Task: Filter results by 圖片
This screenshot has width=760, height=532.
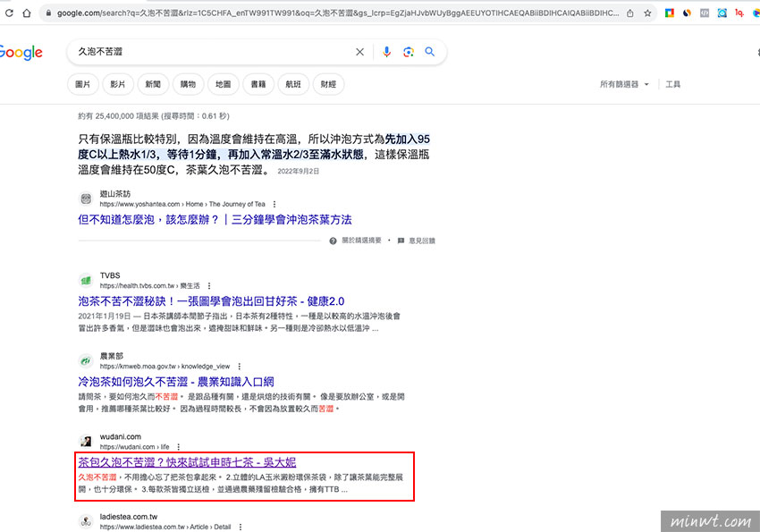Action: point(83,84)
